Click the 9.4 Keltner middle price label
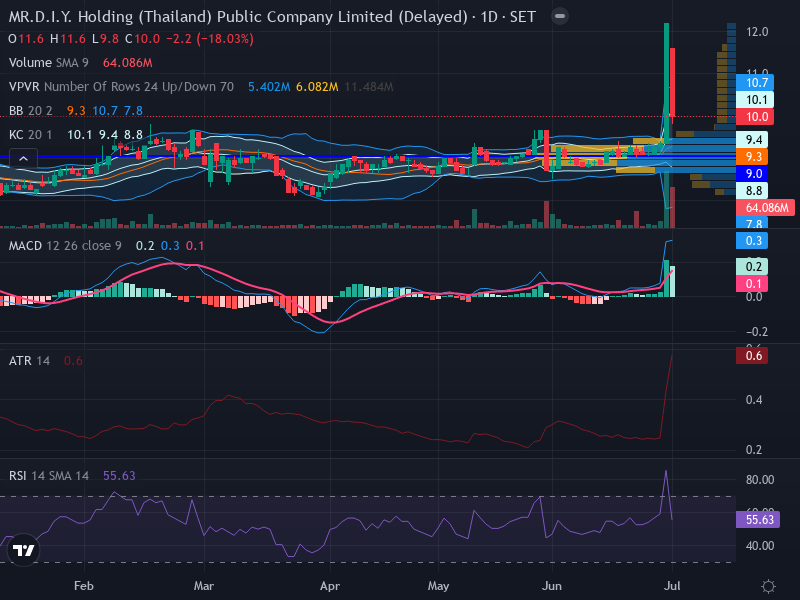Viewport: 800px width, 600px height. (x=752, y=140)
